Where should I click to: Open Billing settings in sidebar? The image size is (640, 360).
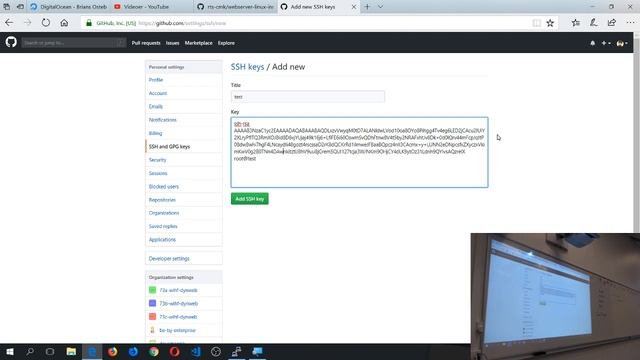pos(155,133)
